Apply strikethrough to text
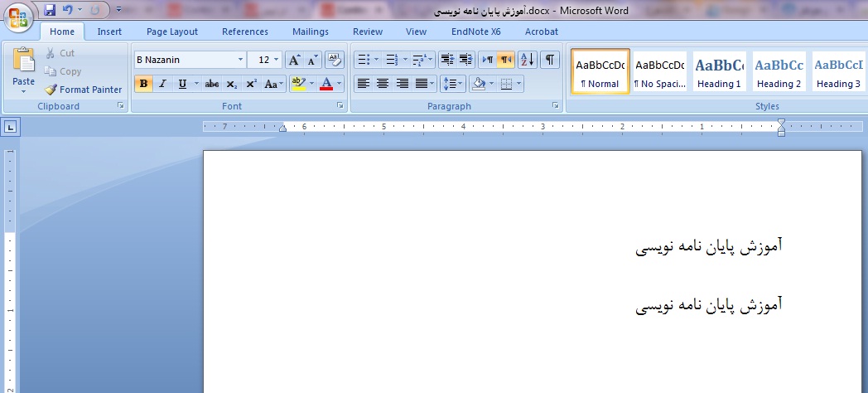Viewport: 868px width, 393px height. 212,84
